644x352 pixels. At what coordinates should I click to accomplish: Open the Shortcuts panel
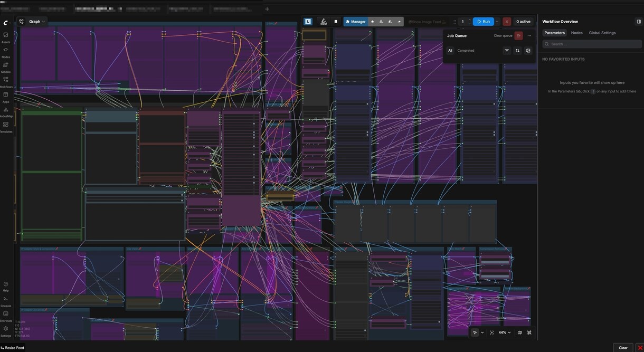[6, 316]
